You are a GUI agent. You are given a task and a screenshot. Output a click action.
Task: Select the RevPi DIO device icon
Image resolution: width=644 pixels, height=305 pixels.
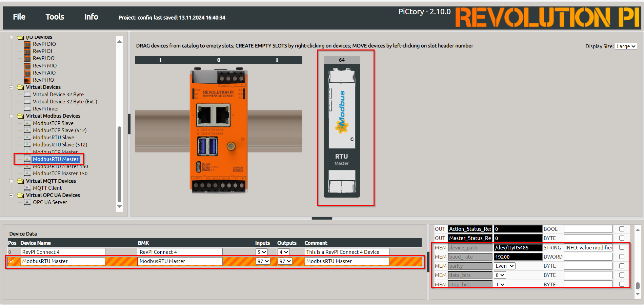(27, 44)
